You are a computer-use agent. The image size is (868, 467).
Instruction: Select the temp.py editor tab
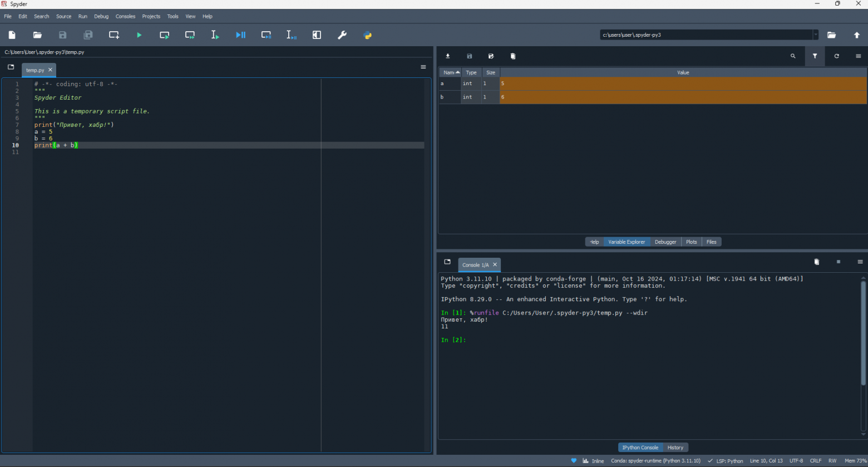coord(35,70)
